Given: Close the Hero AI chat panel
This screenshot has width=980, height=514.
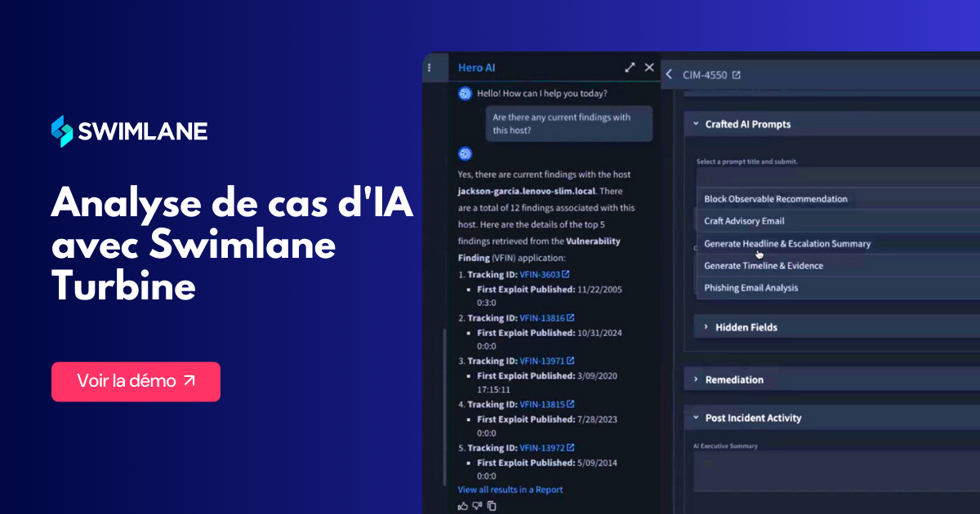Looking at the screenshot, I should click(x=649, y=68).
